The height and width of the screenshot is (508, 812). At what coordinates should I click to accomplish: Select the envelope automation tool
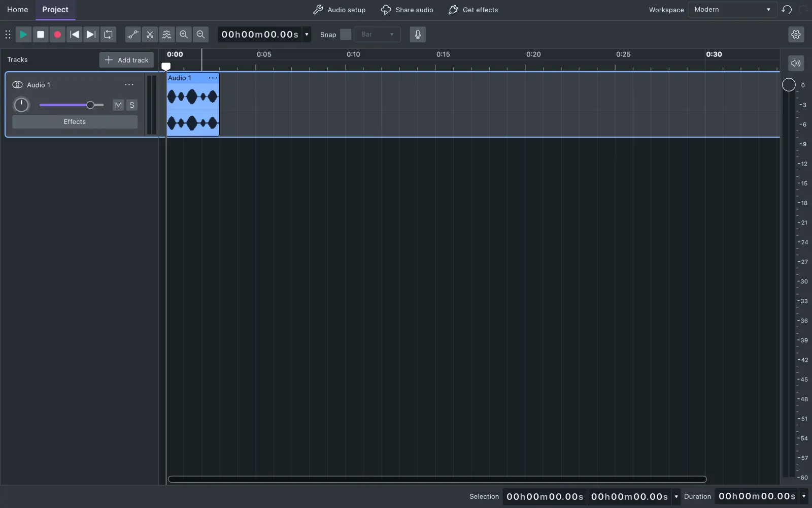click(x=133, y=35)
